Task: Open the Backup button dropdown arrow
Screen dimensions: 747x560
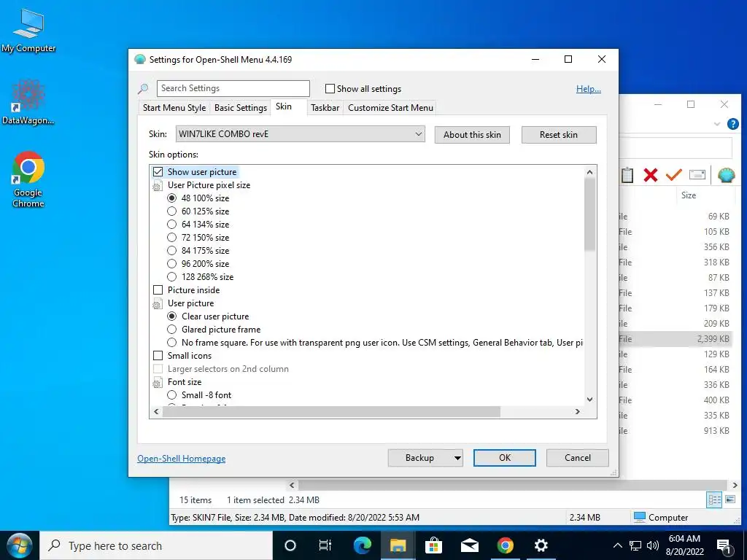Action: pos(457,458)
